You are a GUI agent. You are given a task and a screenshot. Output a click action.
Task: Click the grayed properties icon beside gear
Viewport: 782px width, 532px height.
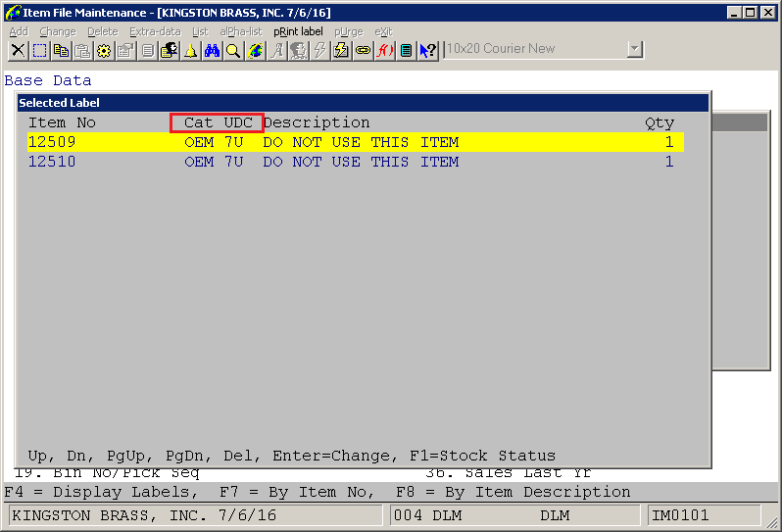(x=125, y=50)
